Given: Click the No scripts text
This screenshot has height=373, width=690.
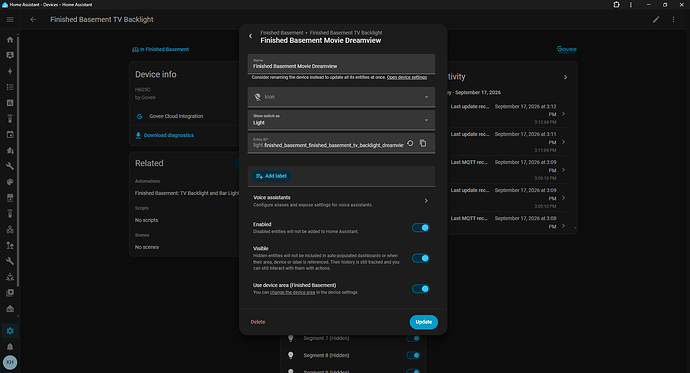Looking at the screenshot, I should pos(146,220).
